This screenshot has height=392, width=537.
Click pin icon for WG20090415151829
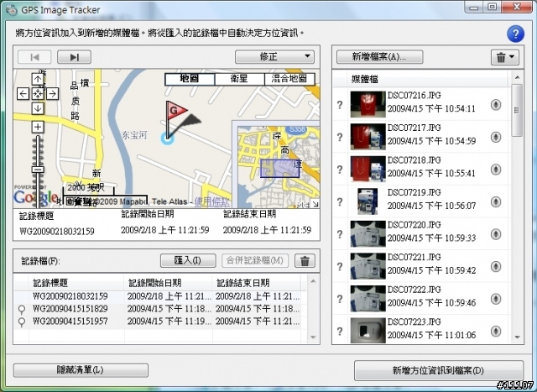(22, 310)
